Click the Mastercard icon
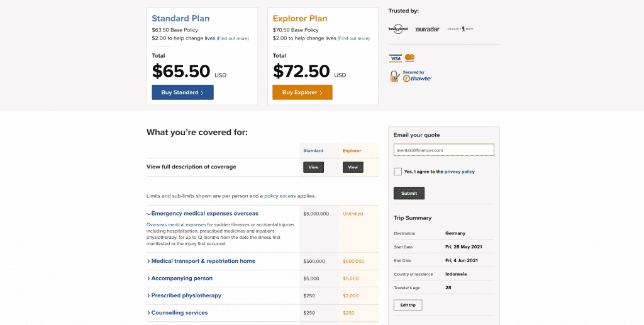Screen dimensions: 644x325 pyautogui.click(x=409, y=58)
